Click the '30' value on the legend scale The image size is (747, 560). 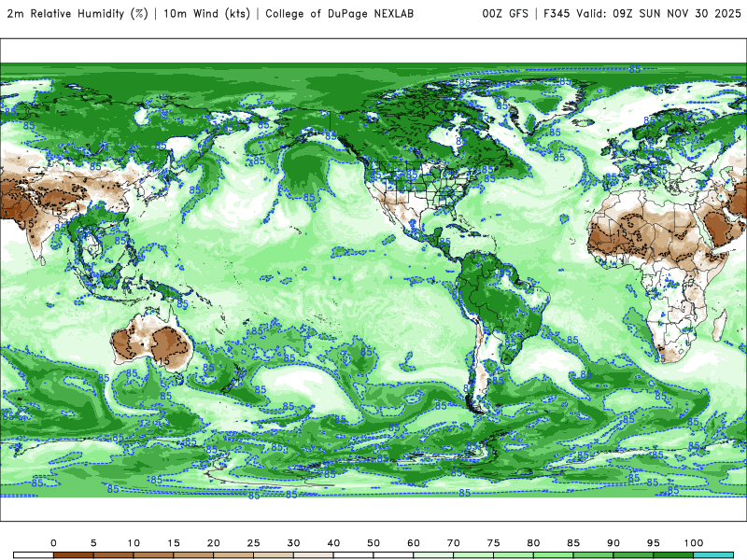coord(293,543)
